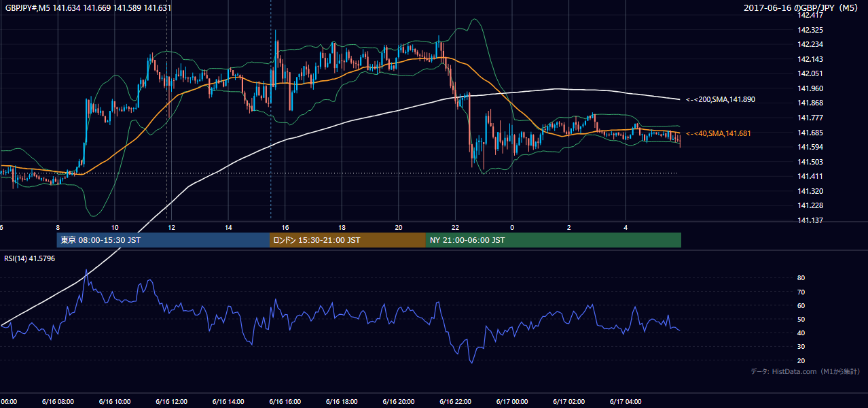The height and width of the screenshot is (408, 868).
Task: Click RSI scale value 20
Action: point(801,360)
